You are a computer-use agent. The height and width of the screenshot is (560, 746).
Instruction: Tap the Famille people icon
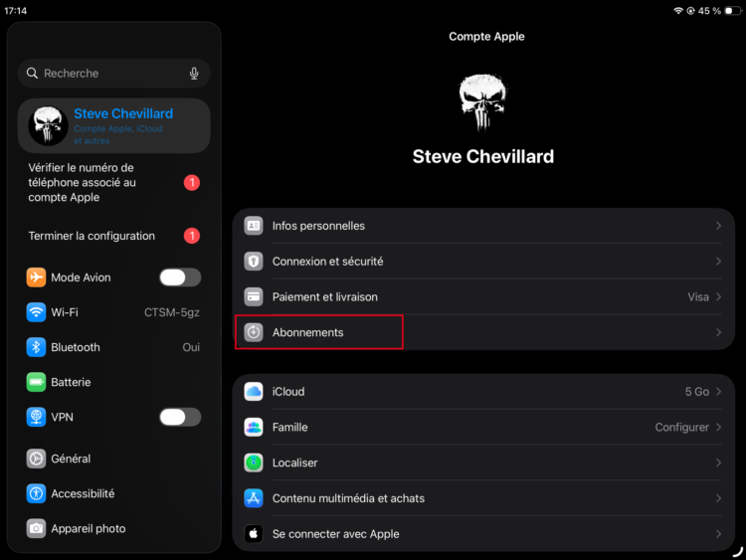[x=254, y=428]
